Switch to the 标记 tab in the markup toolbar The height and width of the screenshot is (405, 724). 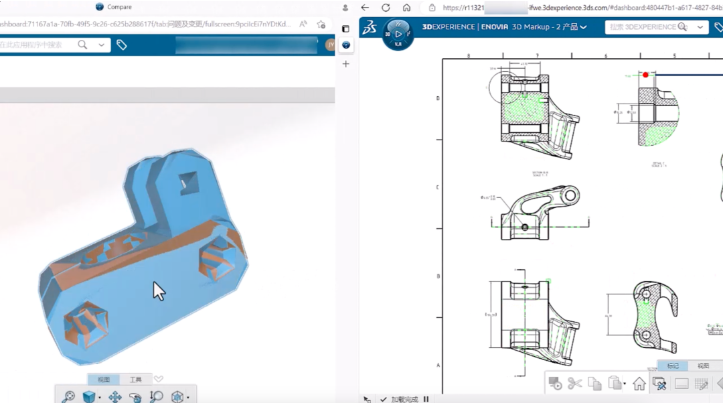[x=673, y=366]
